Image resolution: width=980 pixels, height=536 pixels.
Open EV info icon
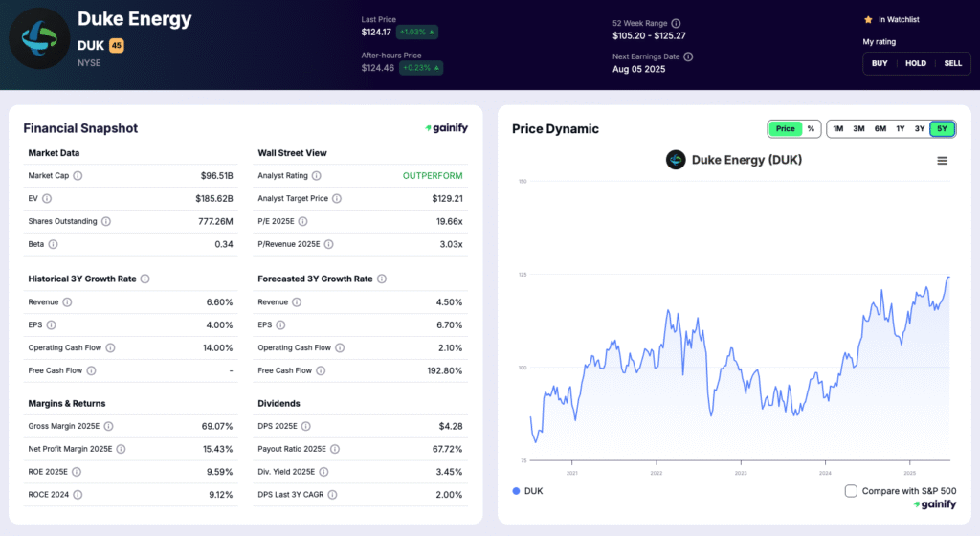[47, 199]
